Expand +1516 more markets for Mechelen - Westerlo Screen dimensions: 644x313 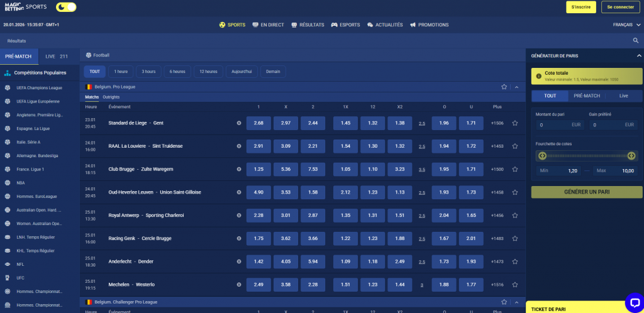497,285
